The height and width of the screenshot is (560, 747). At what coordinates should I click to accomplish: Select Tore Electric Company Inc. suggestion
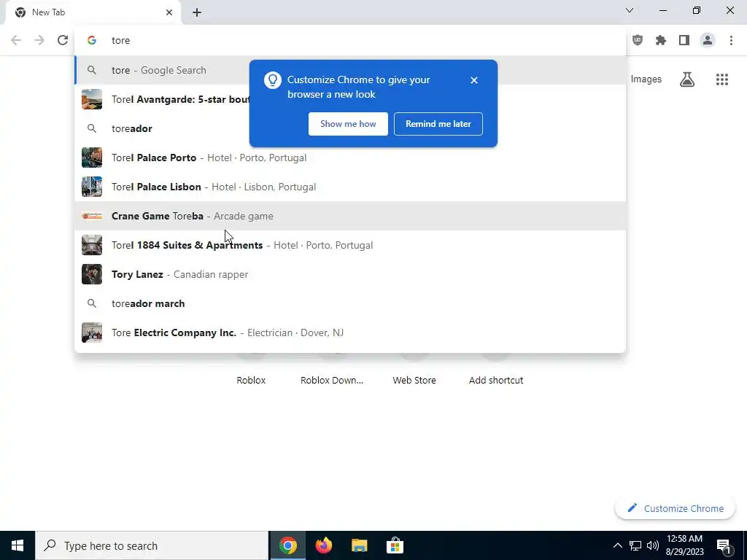point(349,332)
